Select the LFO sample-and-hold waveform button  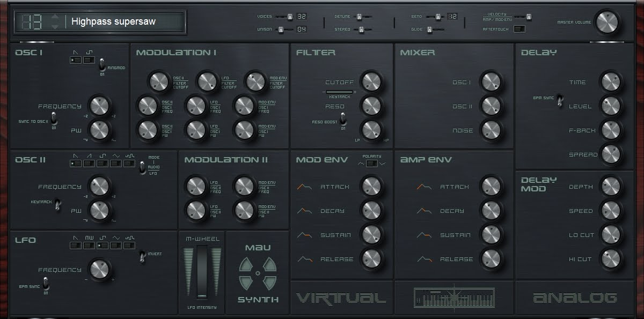[129, 245]
